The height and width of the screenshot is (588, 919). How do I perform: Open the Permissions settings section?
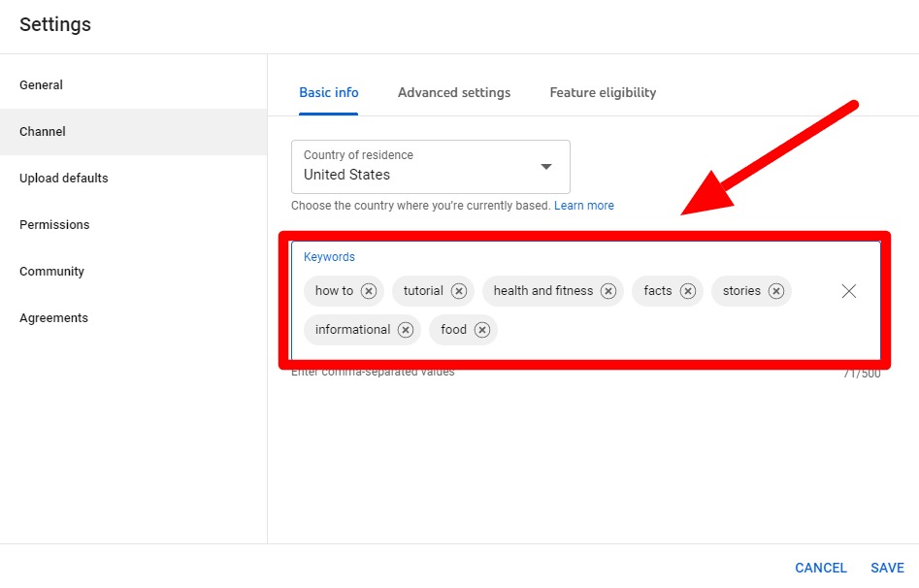point(54,225)
